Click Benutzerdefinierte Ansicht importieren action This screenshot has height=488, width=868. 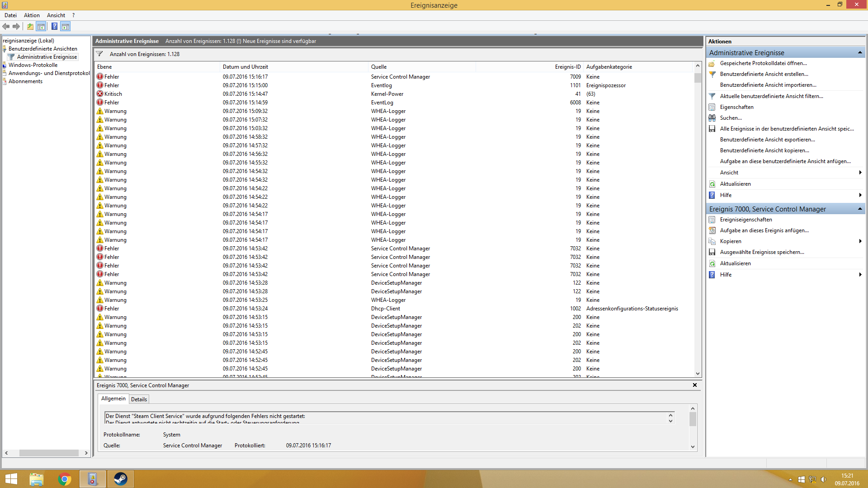768,85
